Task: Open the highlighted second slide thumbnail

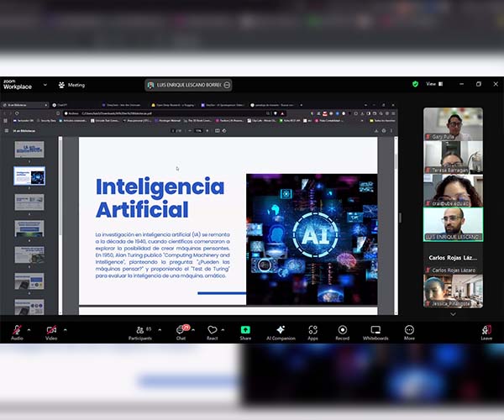Action: point(29,176)
